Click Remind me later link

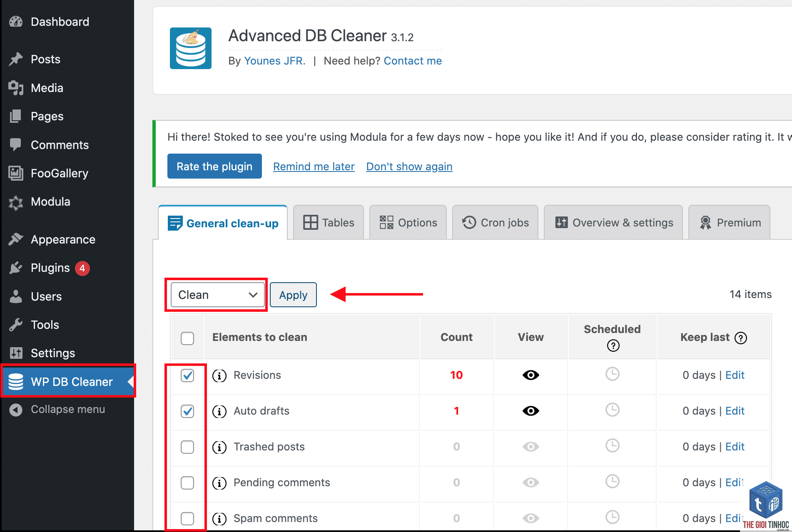coord(314,167)
